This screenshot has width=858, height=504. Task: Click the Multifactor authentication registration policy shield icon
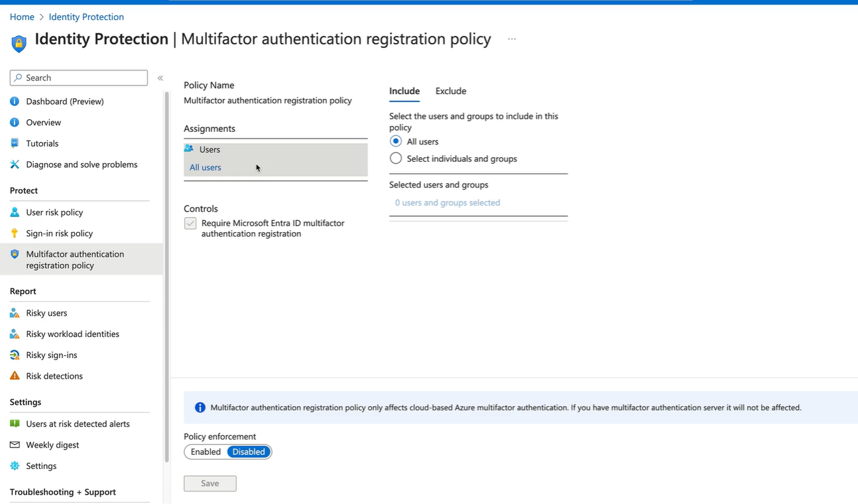click(15, 254)
